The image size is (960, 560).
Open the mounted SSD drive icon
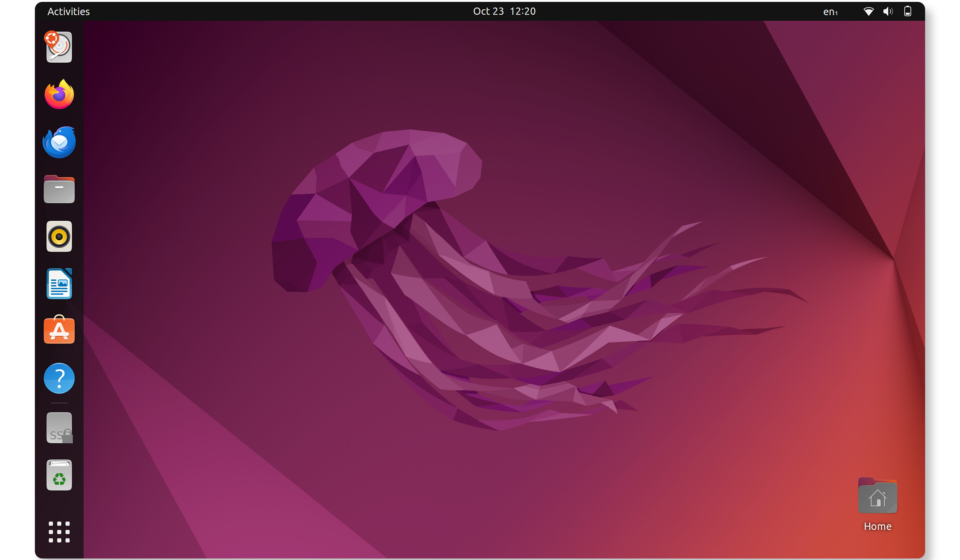59,428
